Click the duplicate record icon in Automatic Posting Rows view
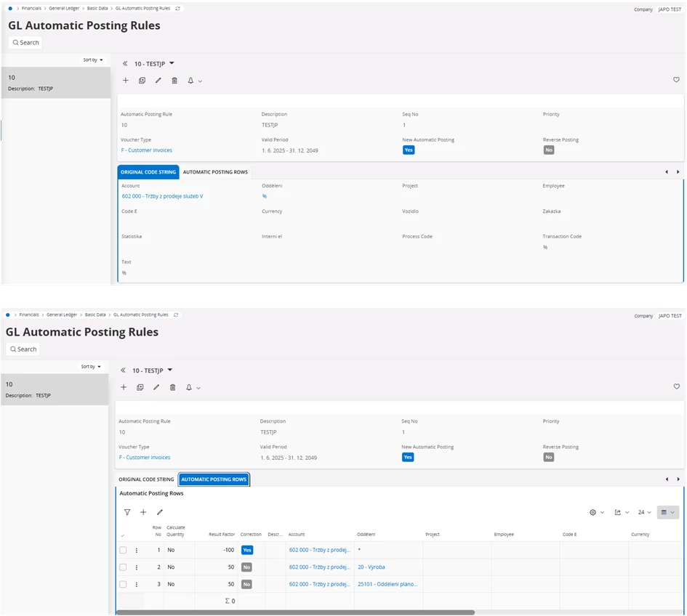Viewport: 687px width, 616px height. pyautogui.click(x=140, y=387)
